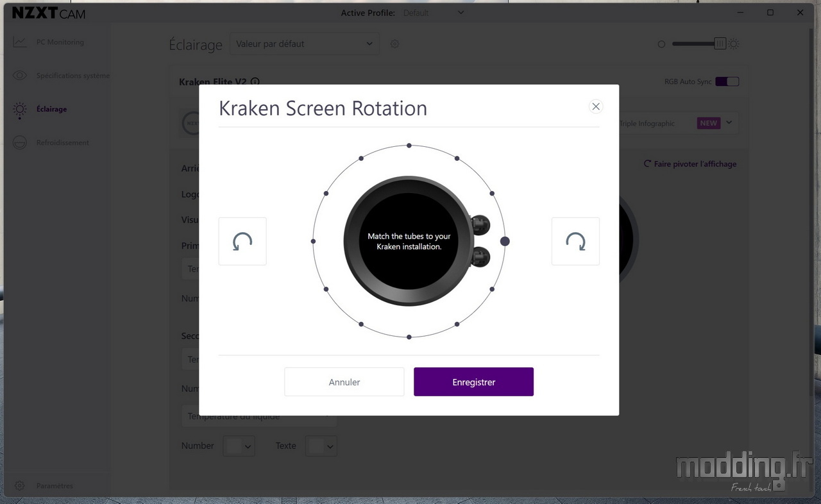
Task: Click the full brightness sun icon
Action: [734, 44]
